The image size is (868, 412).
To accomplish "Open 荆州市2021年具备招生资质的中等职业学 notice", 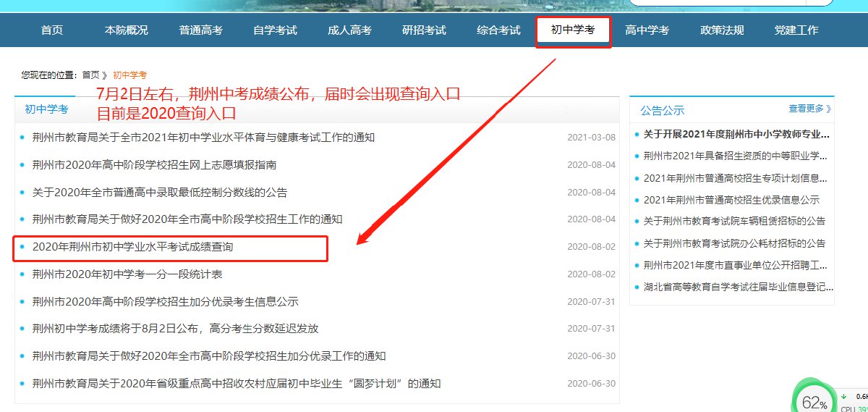I will [736, 156].
